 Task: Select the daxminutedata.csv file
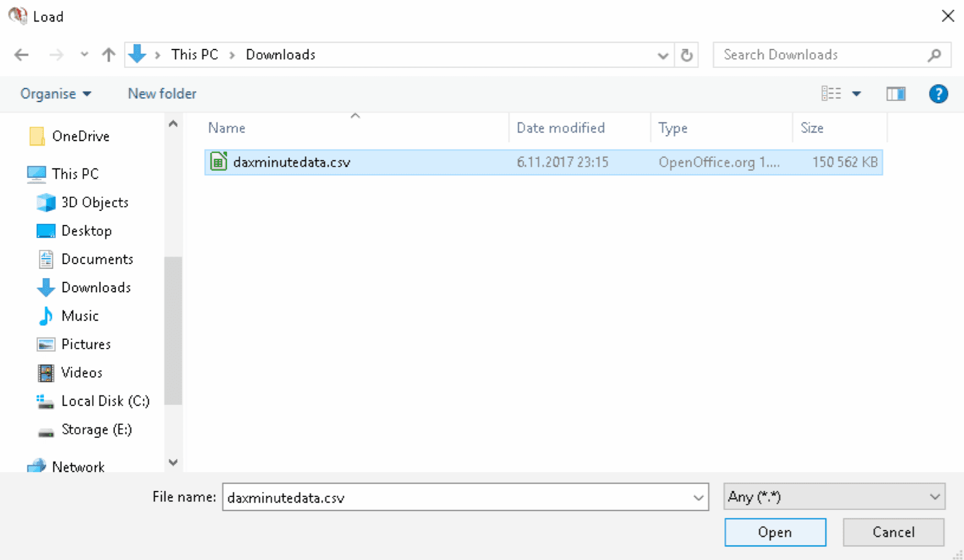543,162
